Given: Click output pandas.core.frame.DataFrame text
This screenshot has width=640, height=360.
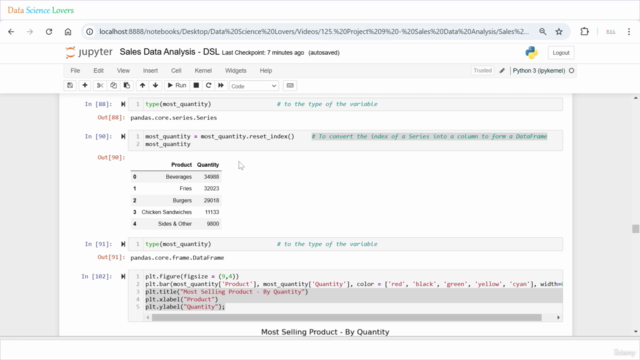Looking at the screenshot, I should 177,258.
